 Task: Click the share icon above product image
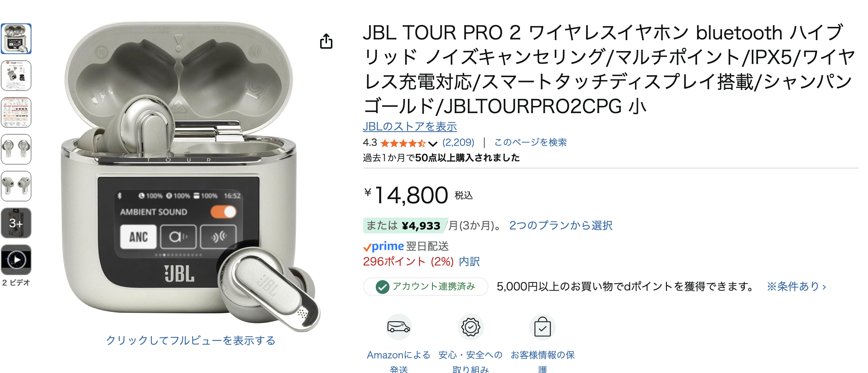click(326, 41)
